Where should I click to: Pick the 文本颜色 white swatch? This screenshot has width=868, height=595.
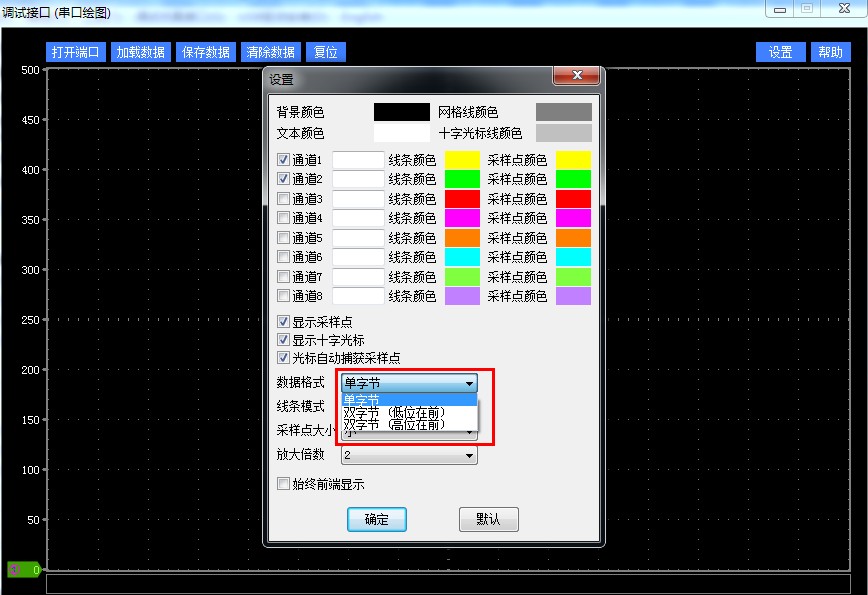(x=402, y=133)
